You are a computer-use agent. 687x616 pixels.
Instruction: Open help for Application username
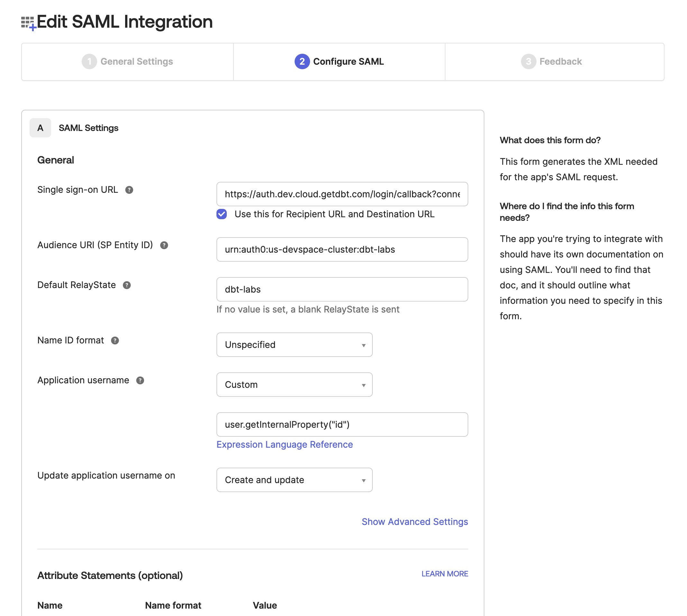tap(140, 380)
